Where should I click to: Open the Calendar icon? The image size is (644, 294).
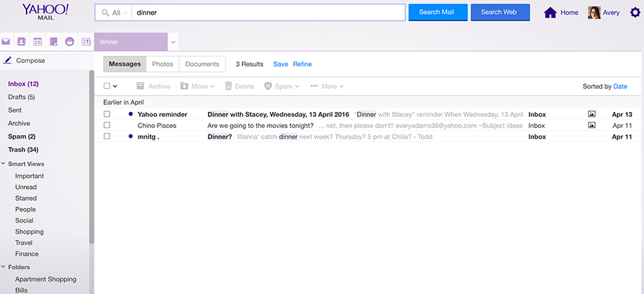pos(38,42)
